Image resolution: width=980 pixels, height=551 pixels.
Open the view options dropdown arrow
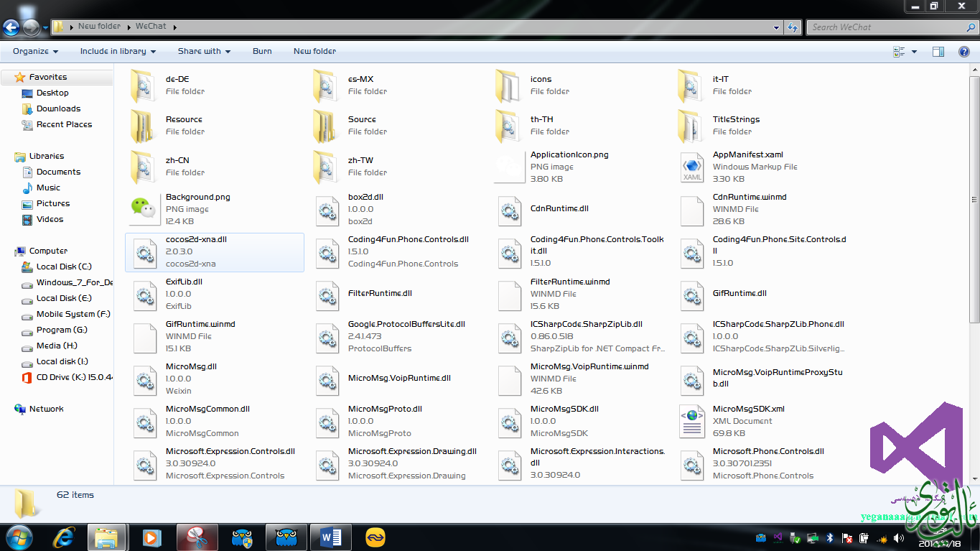(x=914, y=52)
